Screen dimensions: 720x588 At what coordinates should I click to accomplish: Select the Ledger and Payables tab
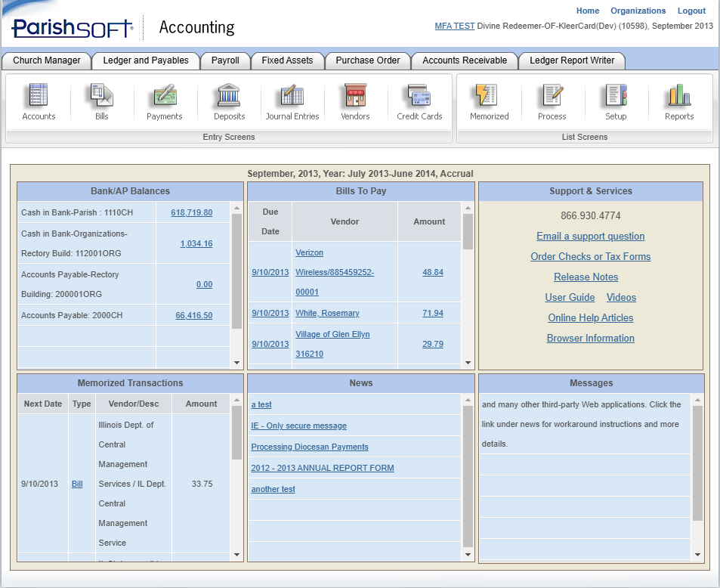pos(146,60)
